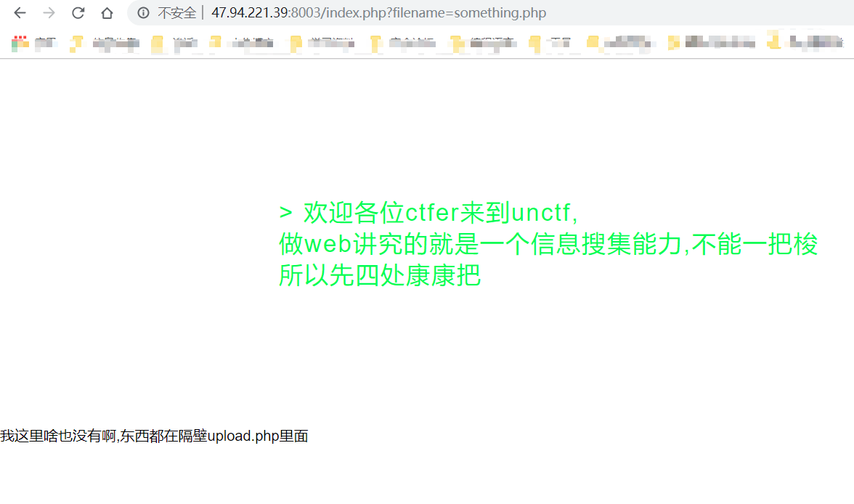The image size is (854, 504).
Task: Click the green text 所以先四处康康把
Action: [x=380, y=275]
